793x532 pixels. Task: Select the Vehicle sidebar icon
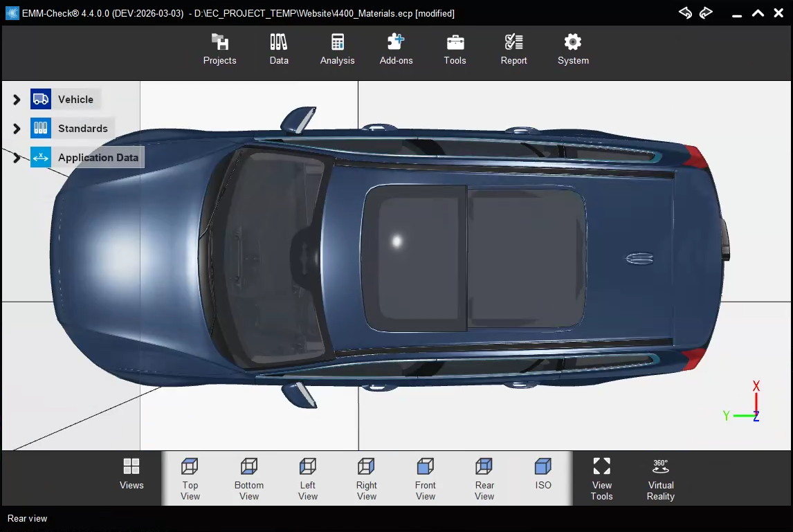(40, 99)
